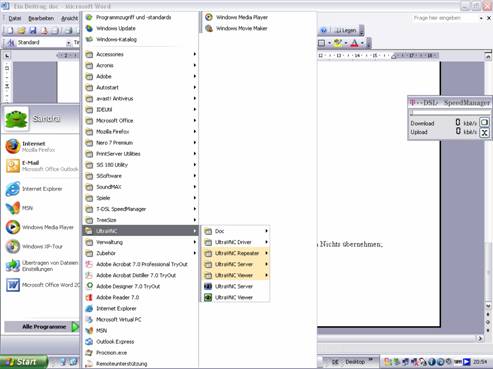Viewport: 493px width, 369px height.
Task: Open Microsoft Office Outlook E-Mail shortcut
Action: tap(41, 166)
